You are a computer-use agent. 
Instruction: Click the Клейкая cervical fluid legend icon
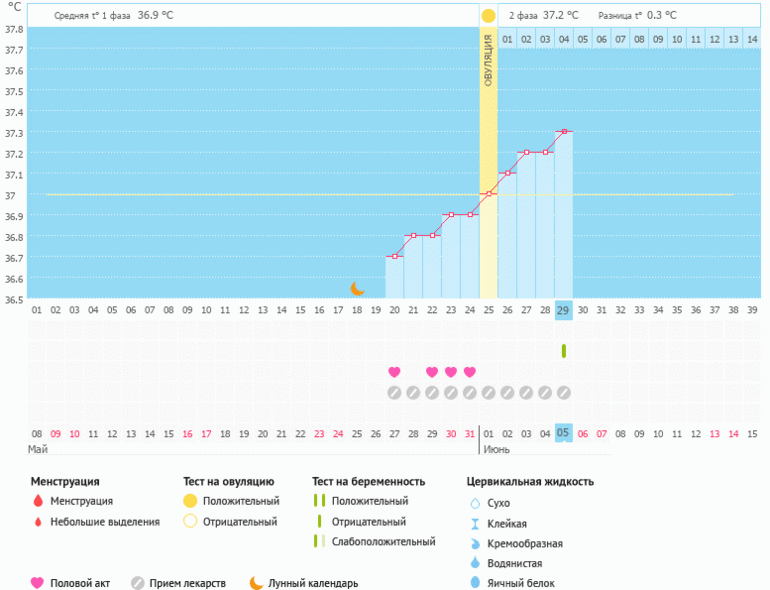tap(475, 523)
